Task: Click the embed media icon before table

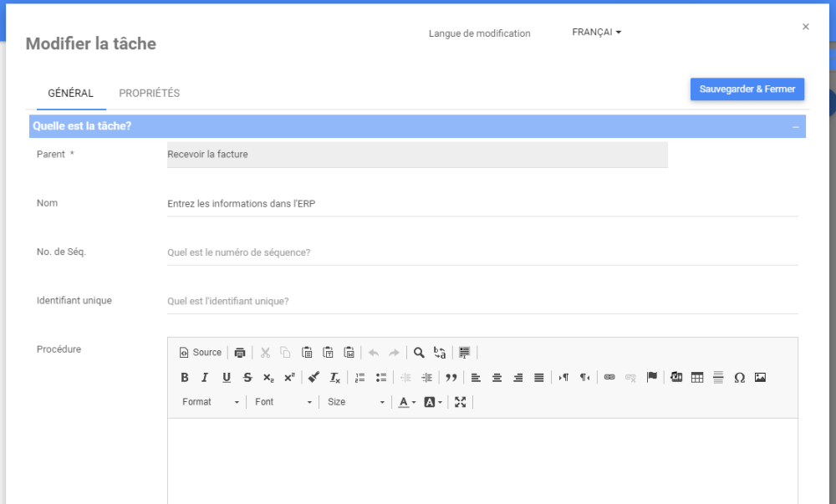Action: point(676,377)
